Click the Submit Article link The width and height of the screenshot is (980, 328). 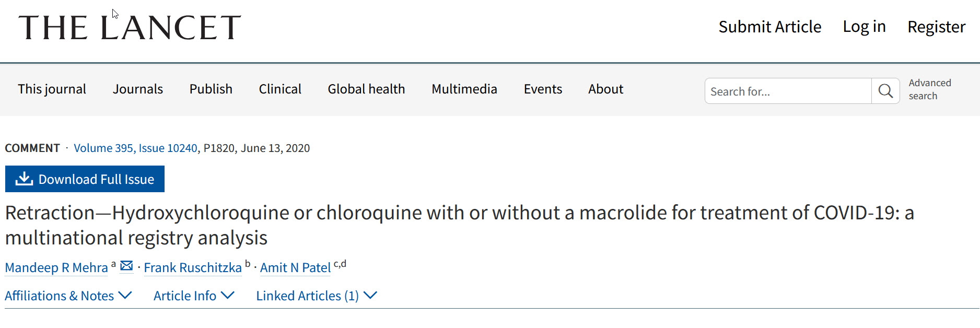pyautogui.click(x=769, y=27)
